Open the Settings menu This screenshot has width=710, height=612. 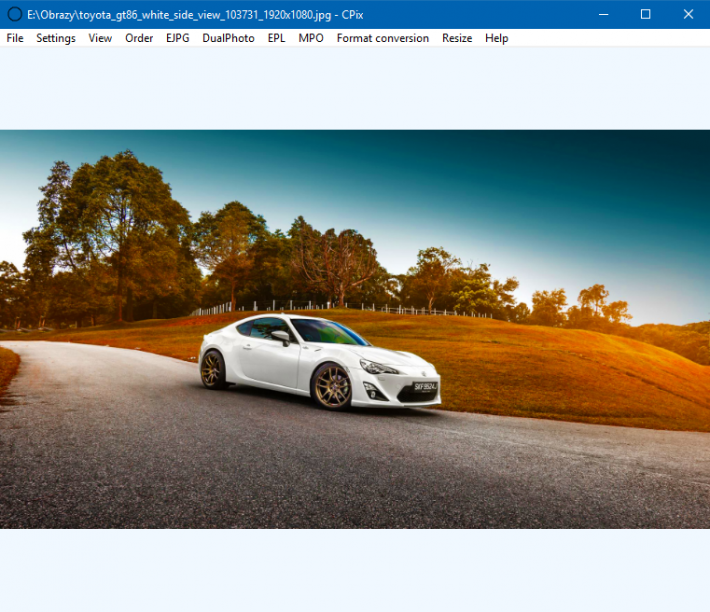[x=56, y=38]
